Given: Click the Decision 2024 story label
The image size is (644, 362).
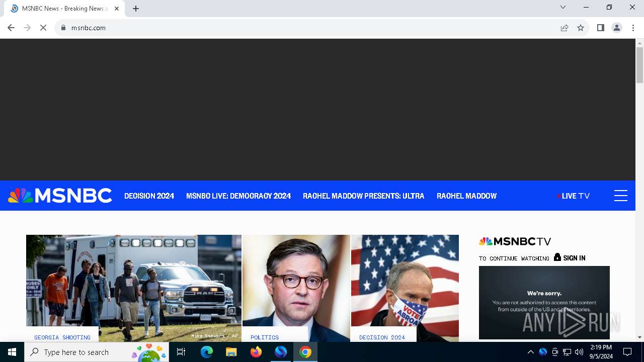Looking at the screenshot, I should click(x=382, y=337).
